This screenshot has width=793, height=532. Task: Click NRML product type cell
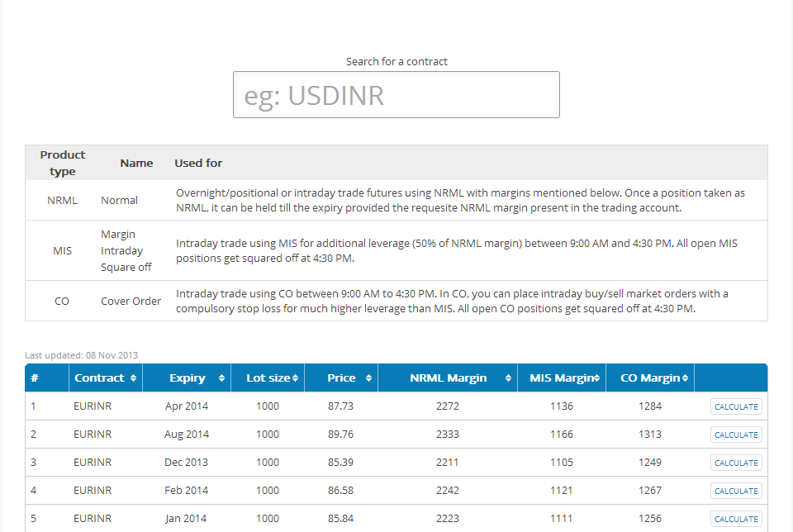click(62, 200)
